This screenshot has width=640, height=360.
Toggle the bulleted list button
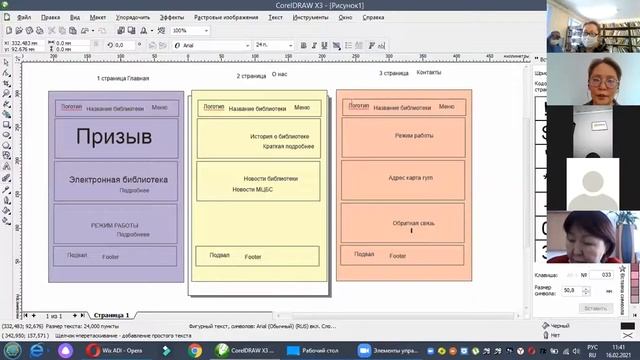pos(348,46)
